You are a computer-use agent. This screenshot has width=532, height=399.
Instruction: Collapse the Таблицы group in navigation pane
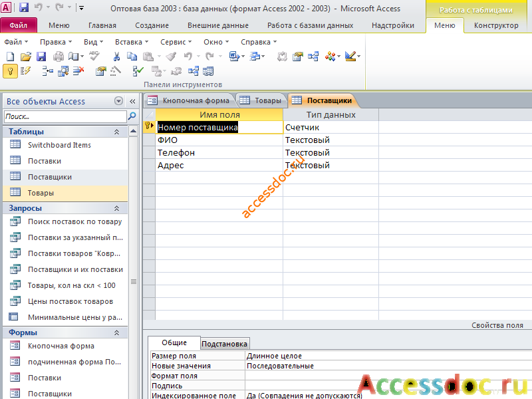117,132
